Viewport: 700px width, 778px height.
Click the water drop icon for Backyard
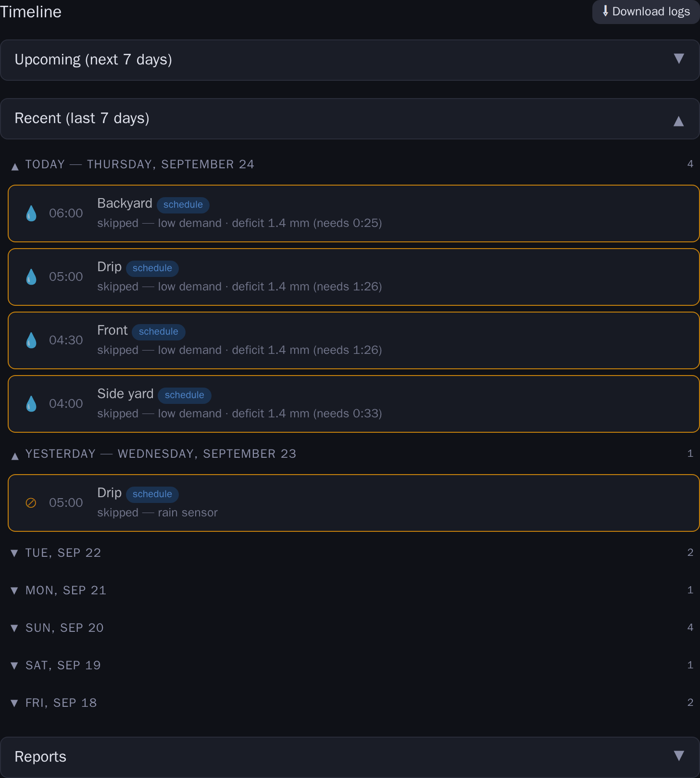tap(31, 213)
